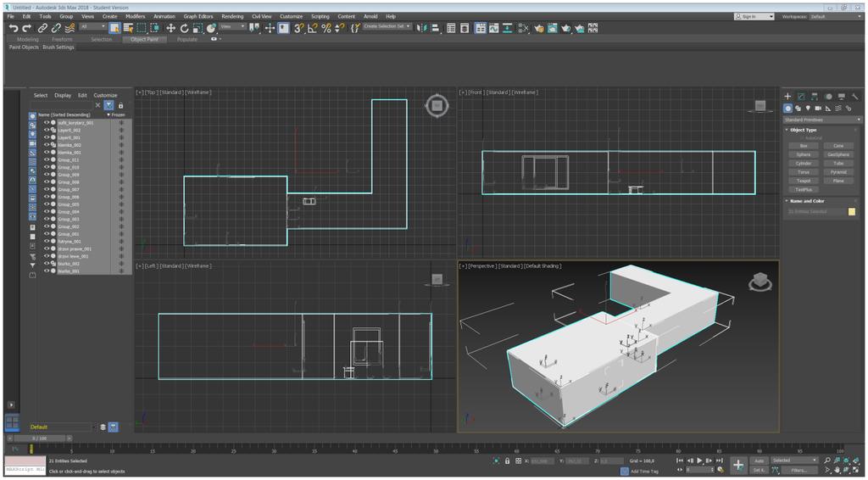Switch to the Modify command panel
This screenshot has height=480, width=868.
[x=801, y=97]
